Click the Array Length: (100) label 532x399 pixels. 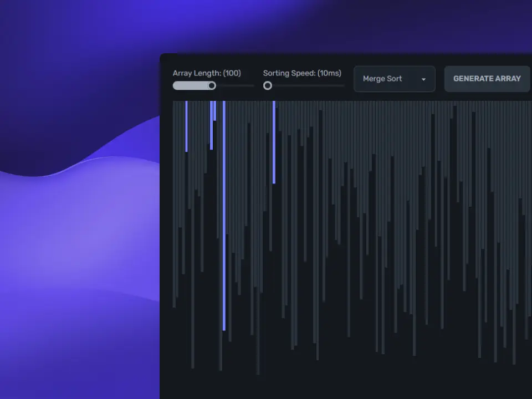(207, 73)
